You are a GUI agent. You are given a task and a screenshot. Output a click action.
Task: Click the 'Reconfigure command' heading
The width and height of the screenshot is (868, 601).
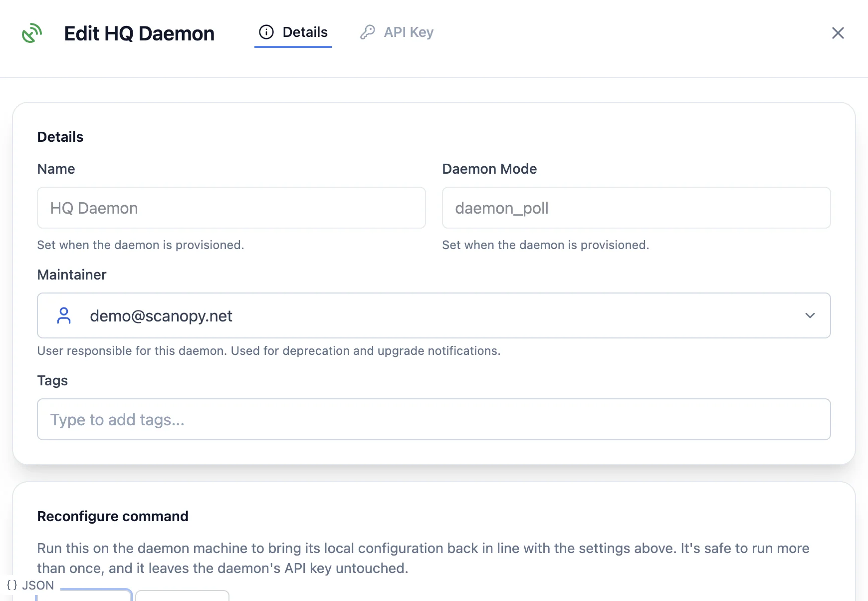tap(113, 516)
